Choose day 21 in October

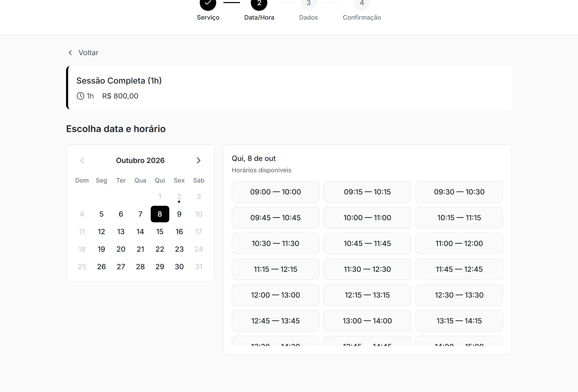(x=140, y=249)
